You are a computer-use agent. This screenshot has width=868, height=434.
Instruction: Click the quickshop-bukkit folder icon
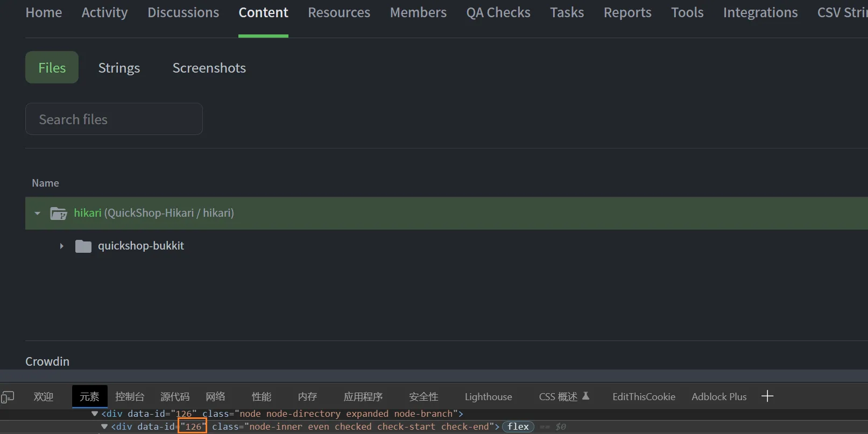click(83, 246)
